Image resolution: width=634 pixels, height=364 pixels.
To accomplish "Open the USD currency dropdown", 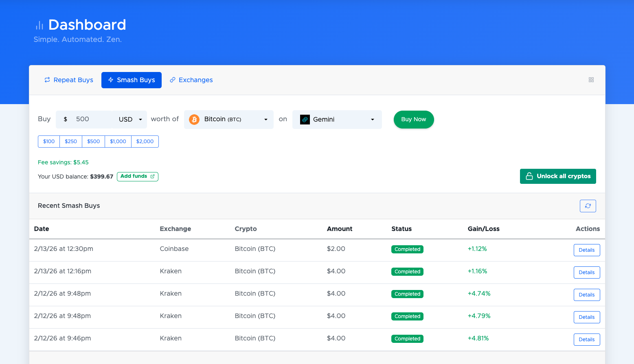I will point(130,120).
